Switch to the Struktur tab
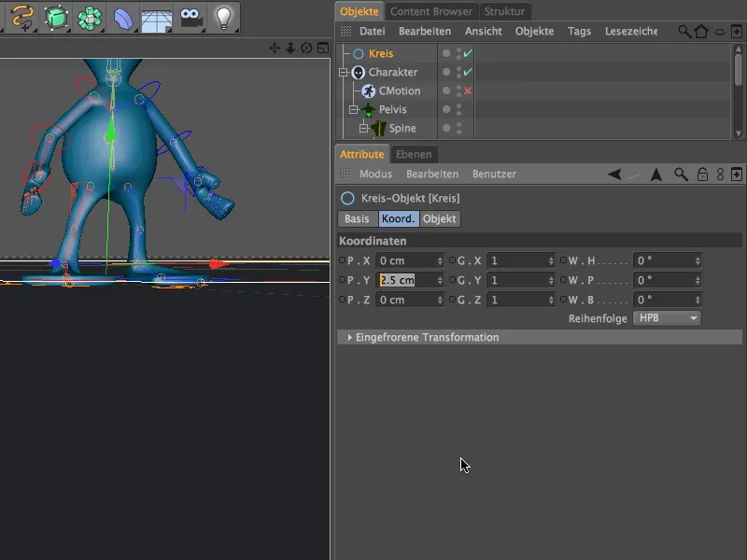 click(x=504, y=11)
